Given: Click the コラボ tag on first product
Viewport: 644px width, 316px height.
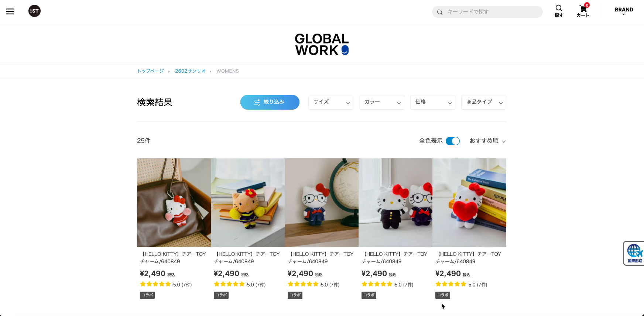Looking at the screenshot, I should point(147,295).
